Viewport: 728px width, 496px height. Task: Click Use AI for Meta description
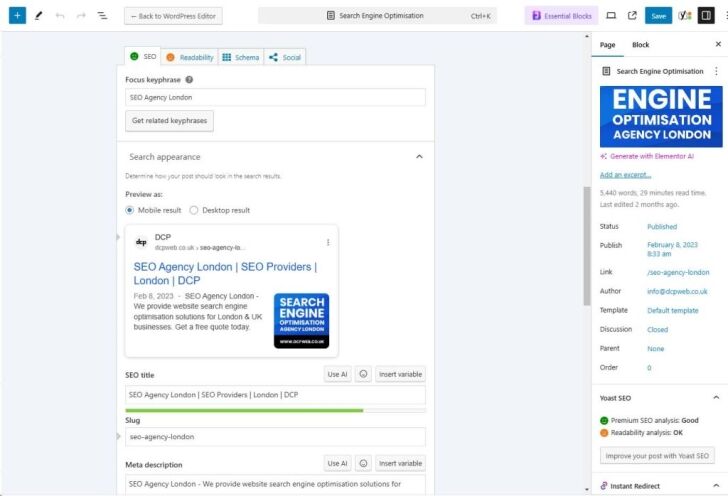[338, 463]
